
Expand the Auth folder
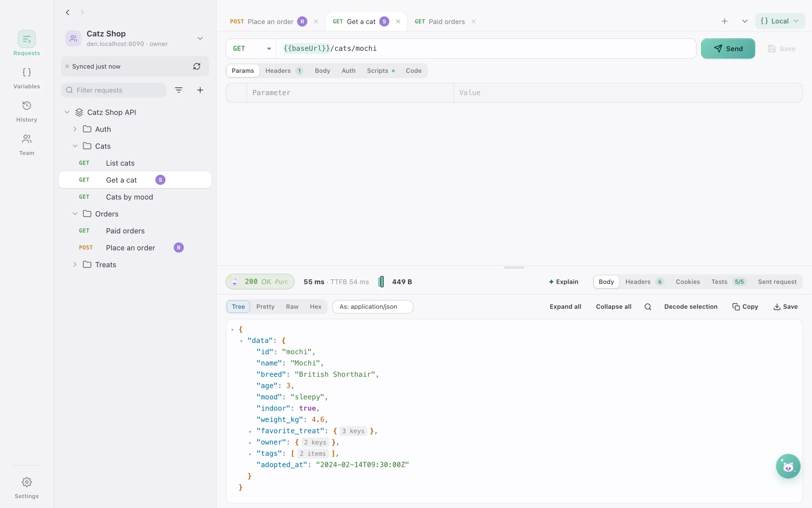(x=75, y=129)
